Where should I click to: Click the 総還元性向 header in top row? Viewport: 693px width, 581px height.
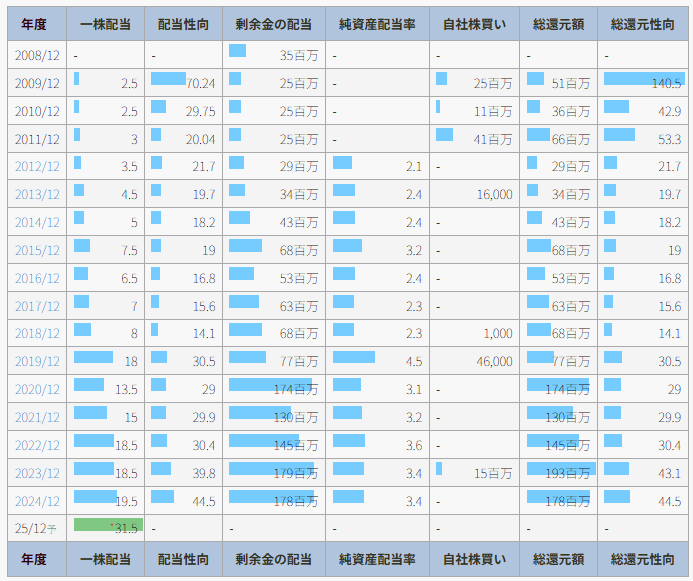644,24
